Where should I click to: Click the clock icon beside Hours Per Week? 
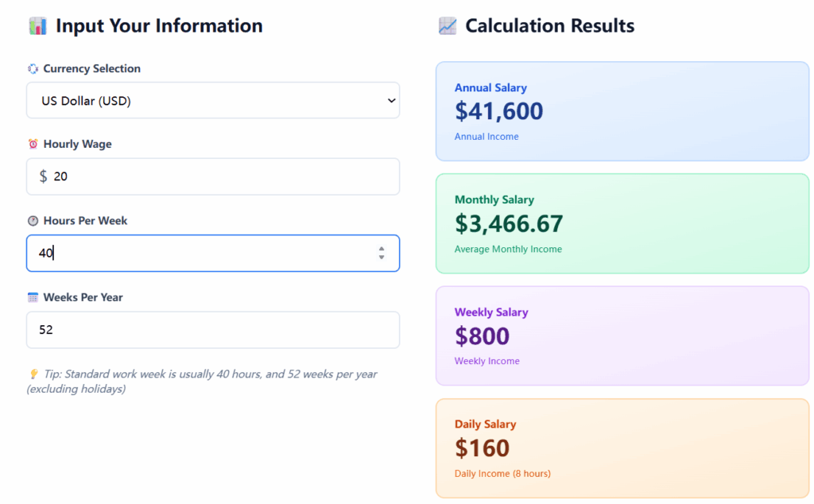tap(32, 220)
